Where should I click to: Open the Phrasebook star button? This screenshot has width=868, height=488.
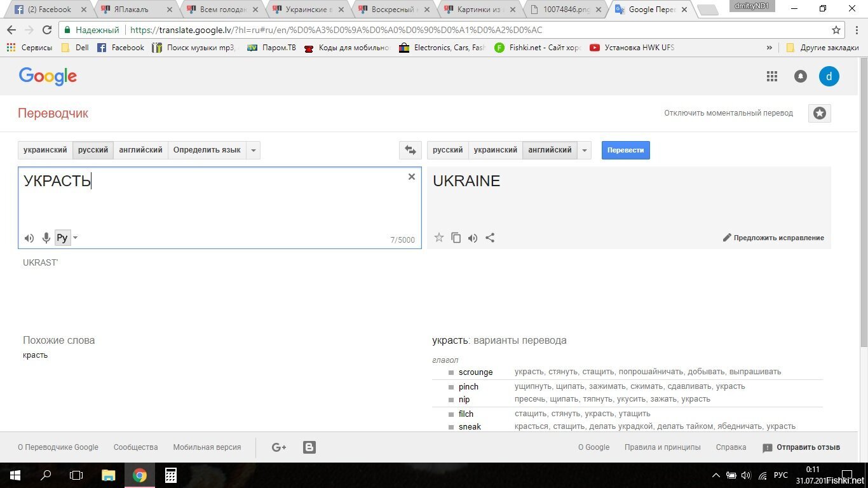[819, 113]
